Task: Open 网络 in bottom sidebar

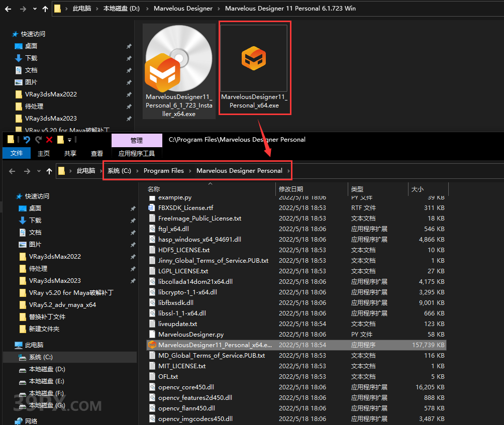Action: click(x=31, y=421)
